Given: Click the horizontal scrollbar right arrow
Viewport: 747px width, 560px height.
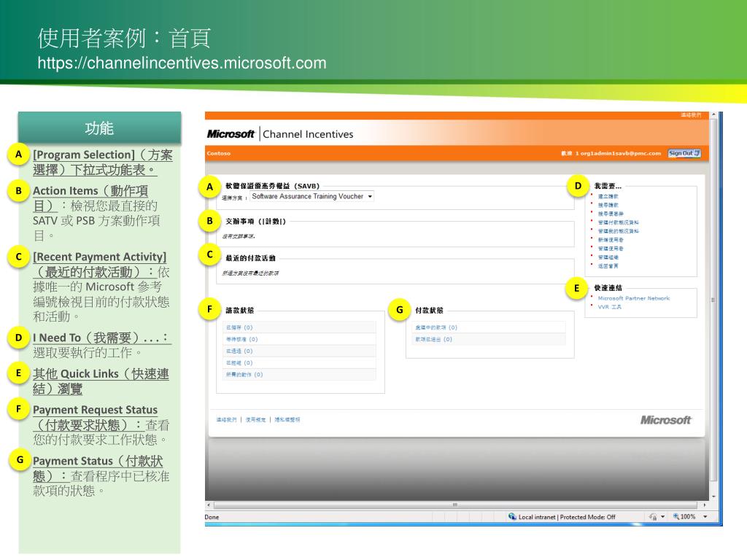Looking at the screenshot, I should pos(705,505).
